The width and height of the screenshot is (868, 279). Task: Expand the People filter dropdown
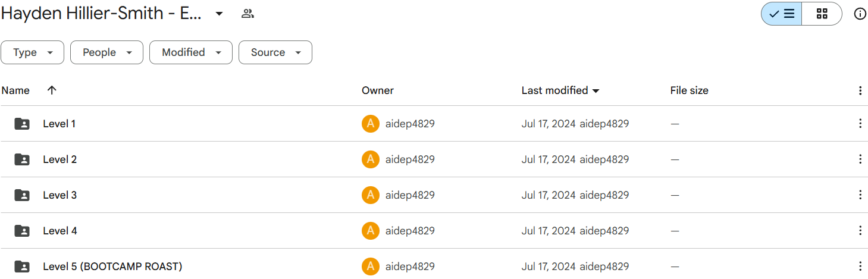106,52
